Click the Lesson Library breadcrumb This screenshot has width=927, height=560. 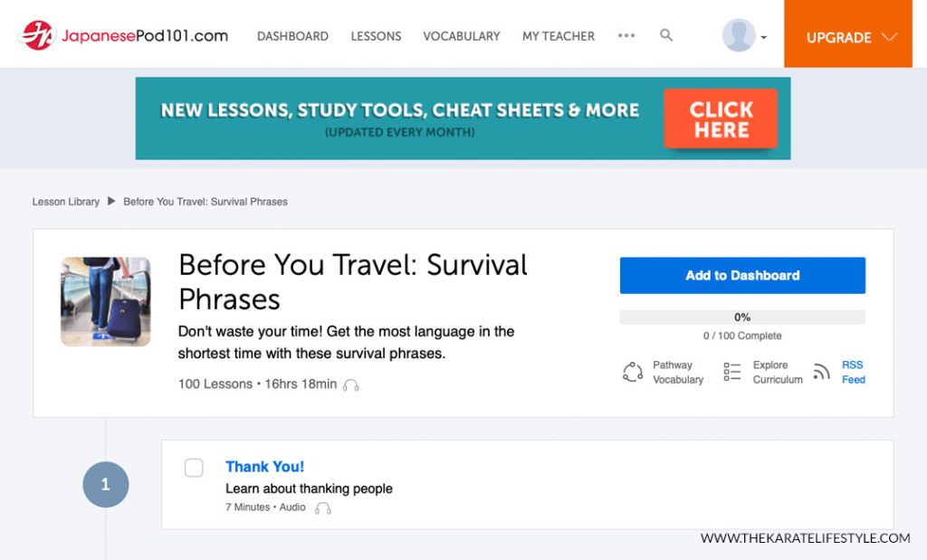point(66,202)
